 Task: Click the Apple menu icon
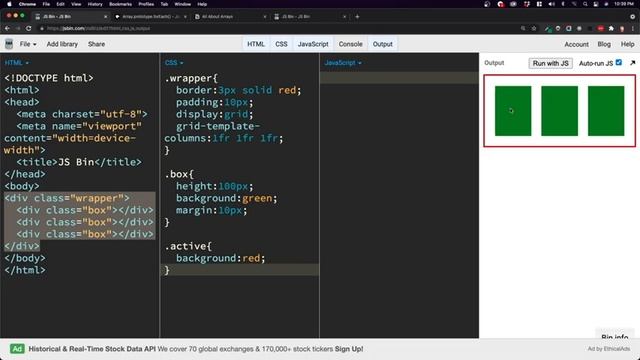(9, 4)
